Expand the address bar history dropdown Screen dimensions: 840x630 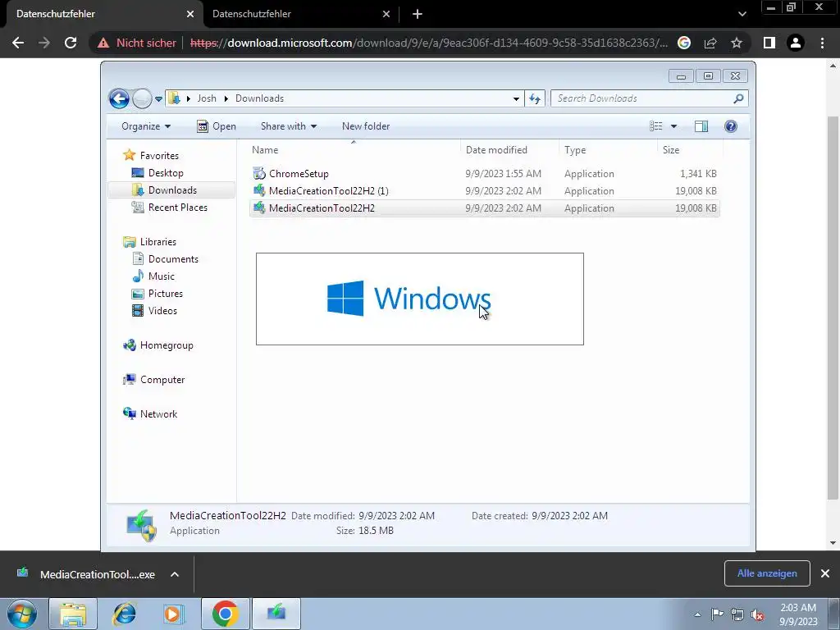[516, 98]
